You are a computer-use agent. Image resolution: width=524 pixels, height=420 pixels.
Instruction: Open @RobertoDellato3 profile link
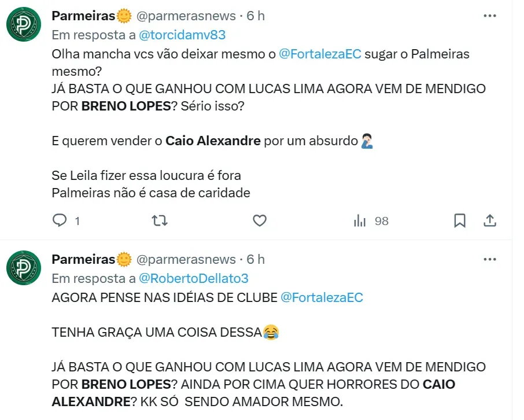(194, 278)
